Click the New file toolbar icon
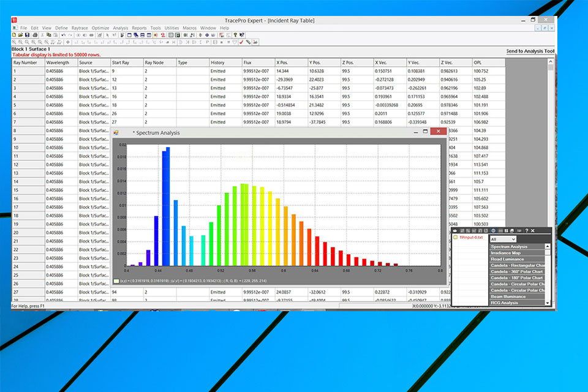Screen dimensions: 588x392 pos(14,35)
